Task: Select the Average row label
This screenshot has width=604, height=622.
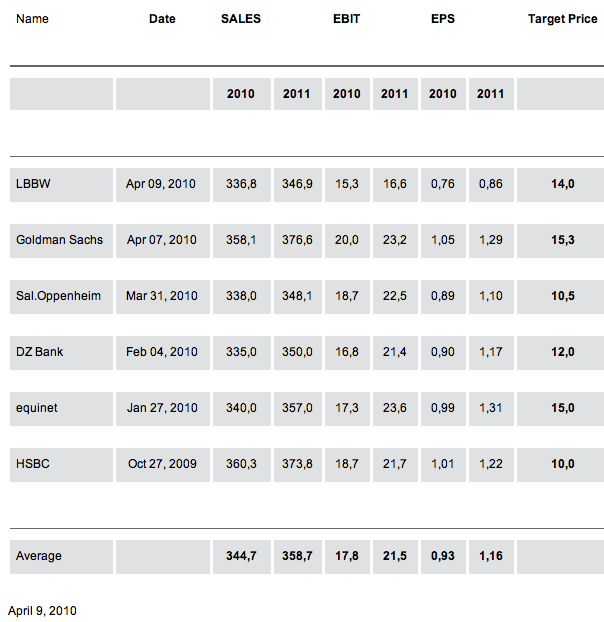Action: [39, 556]
